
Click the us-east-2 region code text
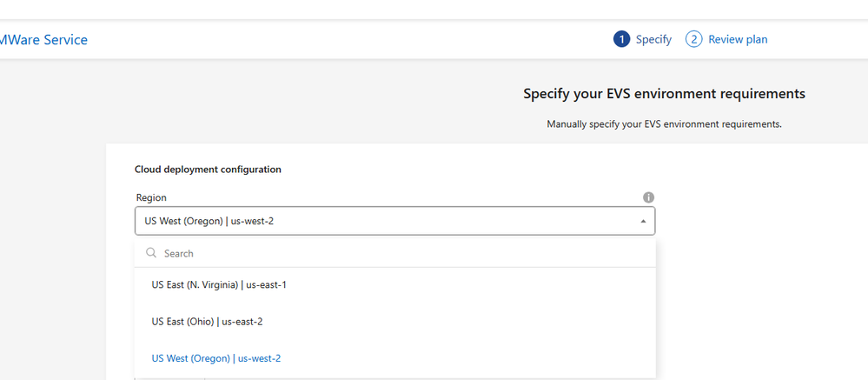pos(242,322)
